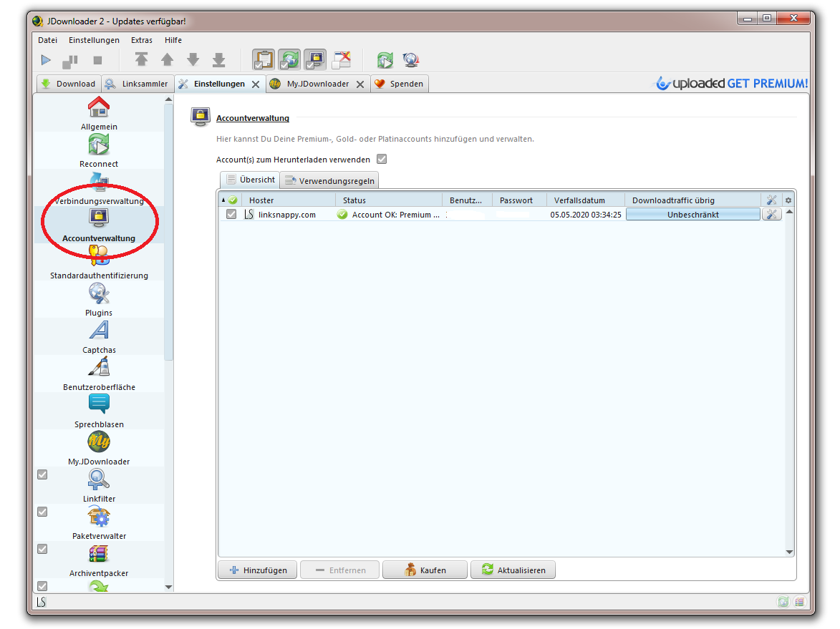Move selection down with the down arrow icon
840x629 pixels.
pyautogui.click(x=193, y=59)
